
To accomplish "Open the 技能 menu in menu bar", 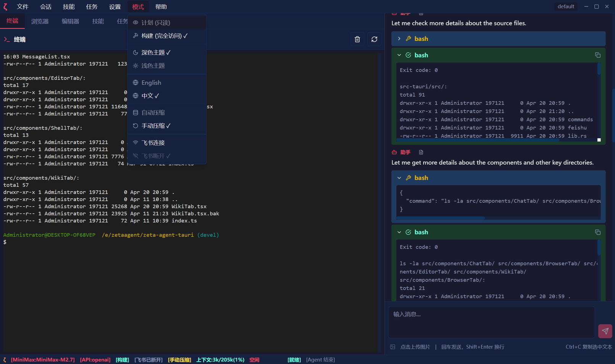I will [x=69, y=6].
